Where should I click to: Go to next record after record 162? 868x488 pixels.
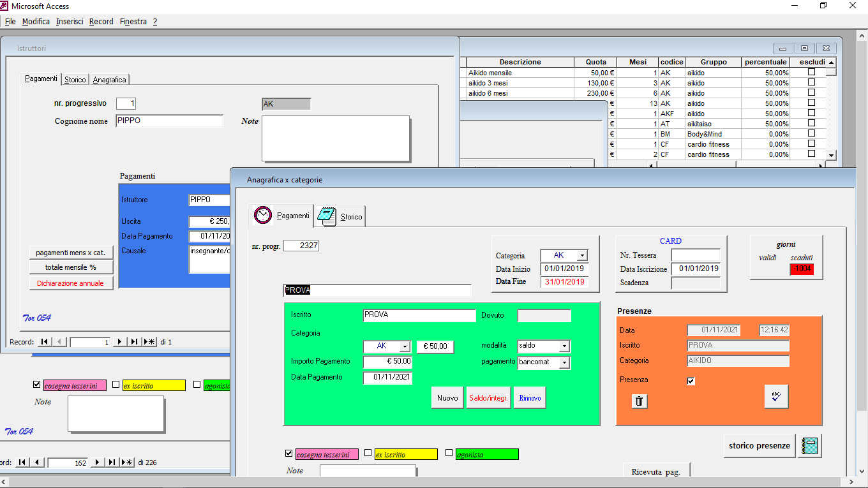97,462
